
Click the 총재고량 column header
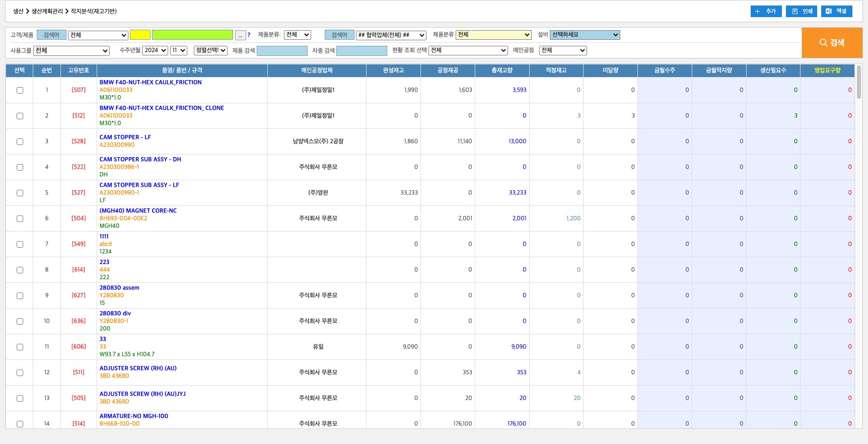point(501,70)
